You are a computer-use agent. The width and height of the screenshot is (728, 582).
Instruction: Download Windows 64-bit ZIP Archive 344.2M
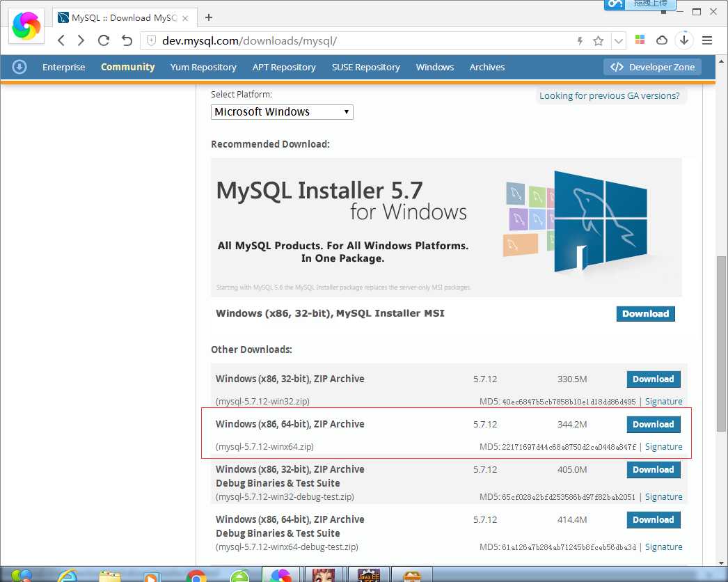(654, 425)
